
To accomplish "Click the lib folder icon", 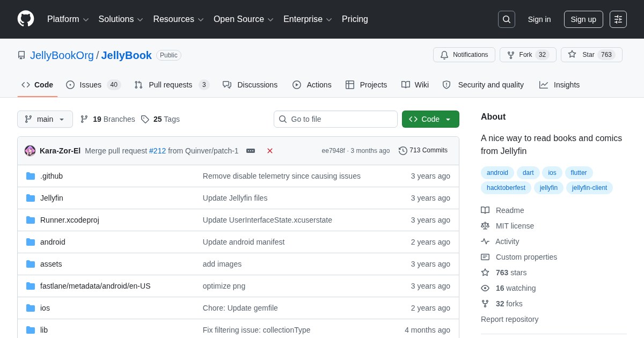I will [31, 330].
